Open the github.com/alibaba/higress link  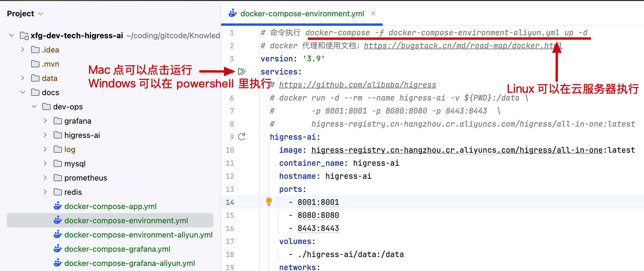tap(357, 85)
